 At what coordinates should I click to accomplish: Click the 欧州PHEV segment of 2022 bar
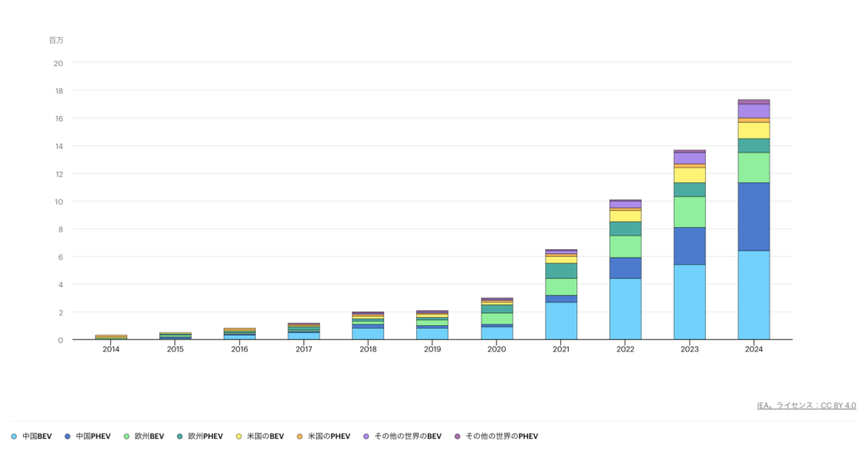click(x=625, y=229)
